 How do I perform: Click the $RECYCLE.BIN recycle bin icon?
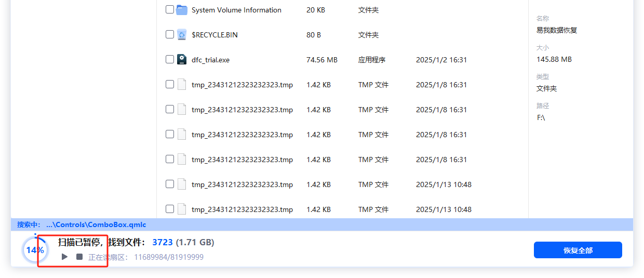tap(182, 35)
